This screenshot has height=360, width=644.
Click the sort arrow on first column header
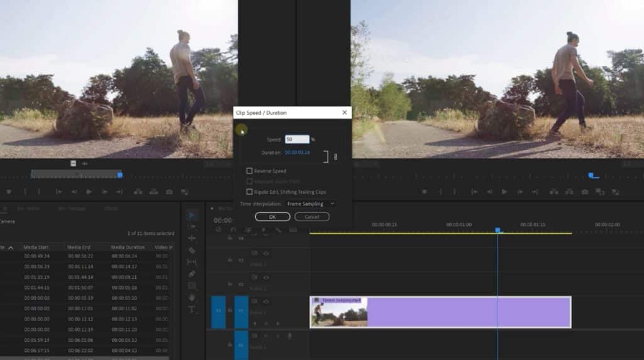click(10, 248)
